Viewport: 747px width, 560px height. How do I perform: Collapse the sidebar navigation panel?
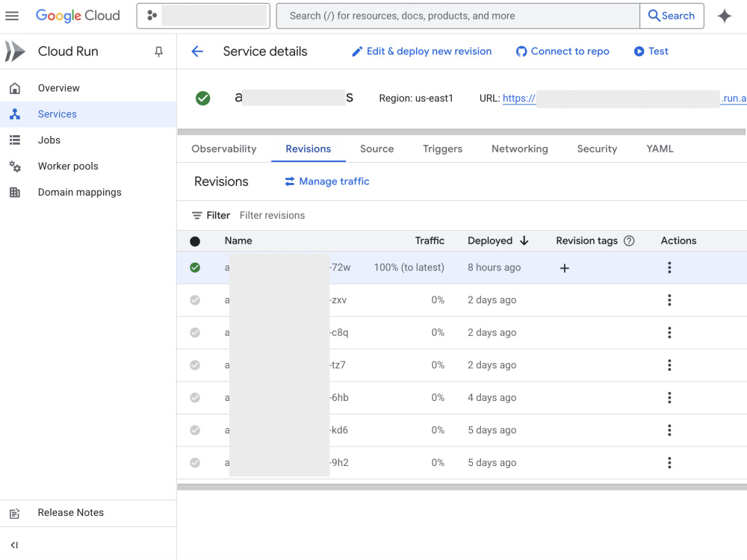click(14, 545)
